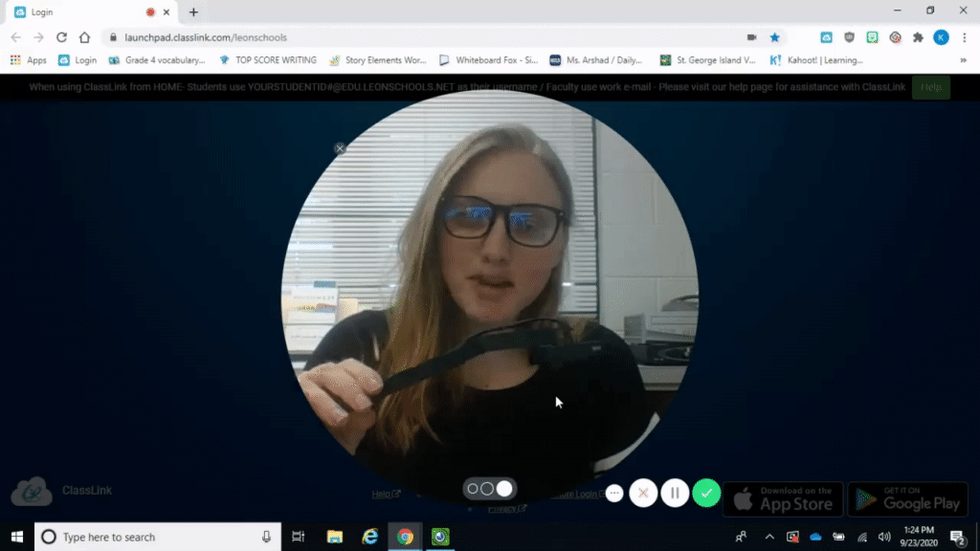
Task: Reload the ClassLink page
Action: tap(61, 37)
